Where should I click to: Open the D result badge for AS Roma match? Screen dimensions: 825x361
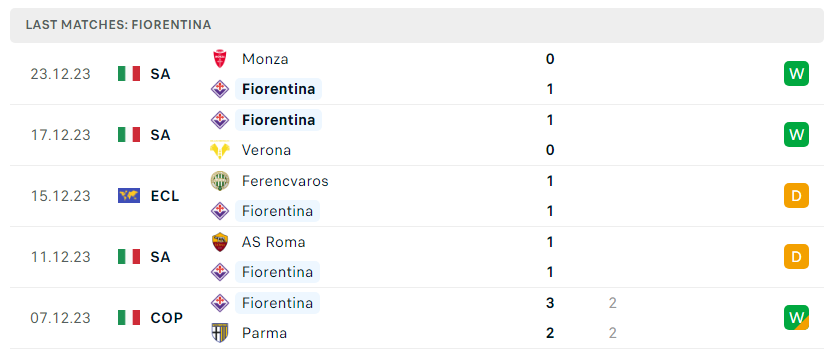(796, 257)
